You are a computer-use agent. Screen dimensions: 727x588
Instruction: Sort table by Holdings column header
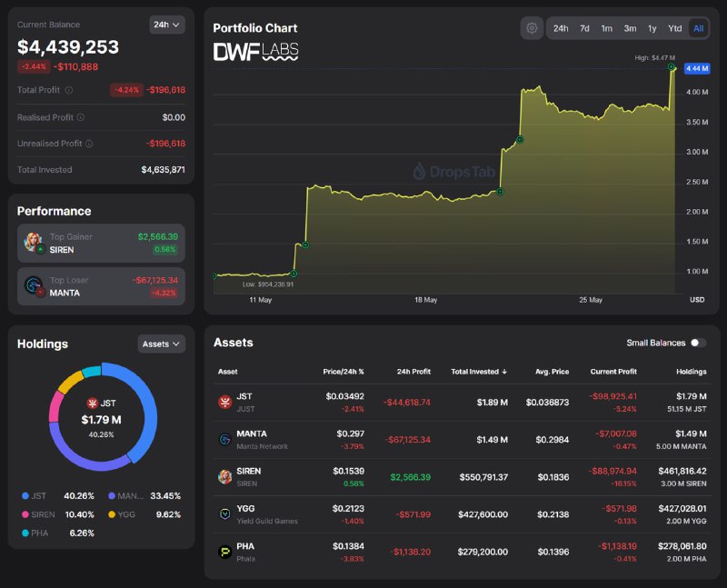[x=692, y=372]
